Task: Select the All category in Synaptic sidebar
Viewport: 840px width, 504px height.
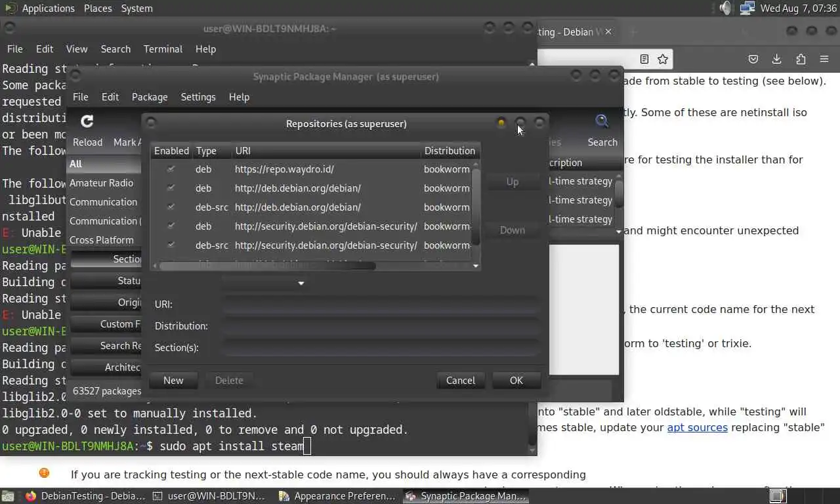Action: (104, 164)
